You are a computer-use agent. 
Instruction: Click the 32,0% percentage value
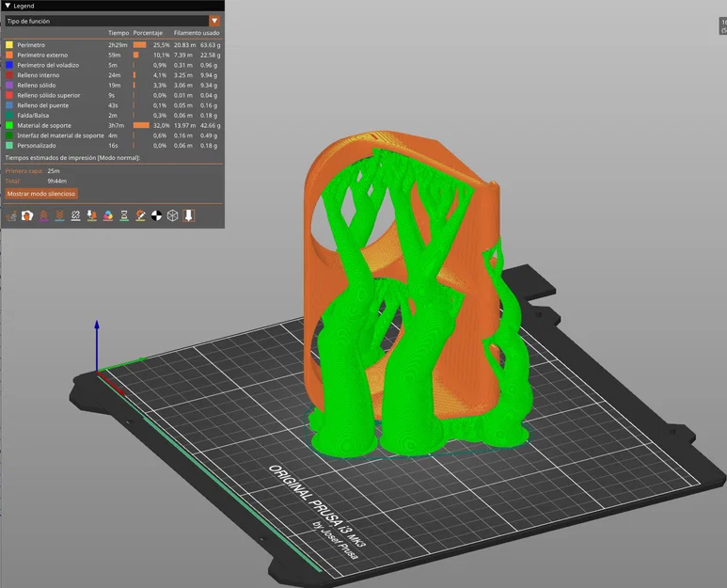click(x=162, y=126)
